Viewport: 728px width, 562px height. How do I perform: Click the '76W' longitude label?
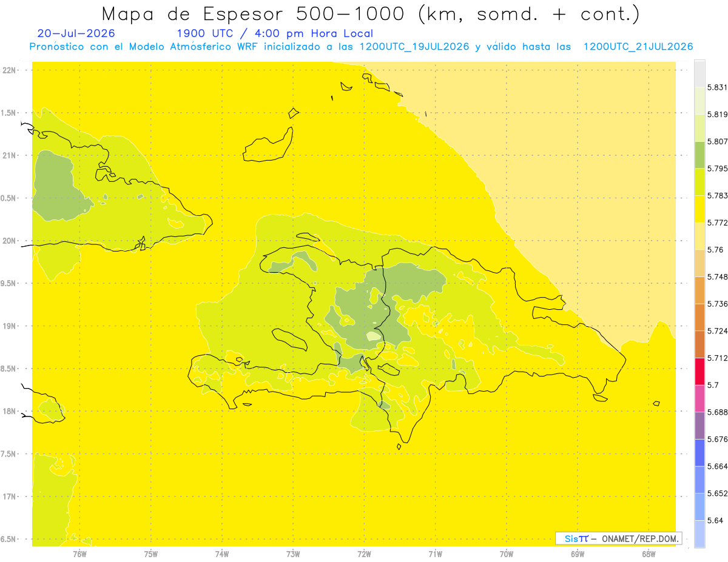pyautogui.click(x=80, y=554)
